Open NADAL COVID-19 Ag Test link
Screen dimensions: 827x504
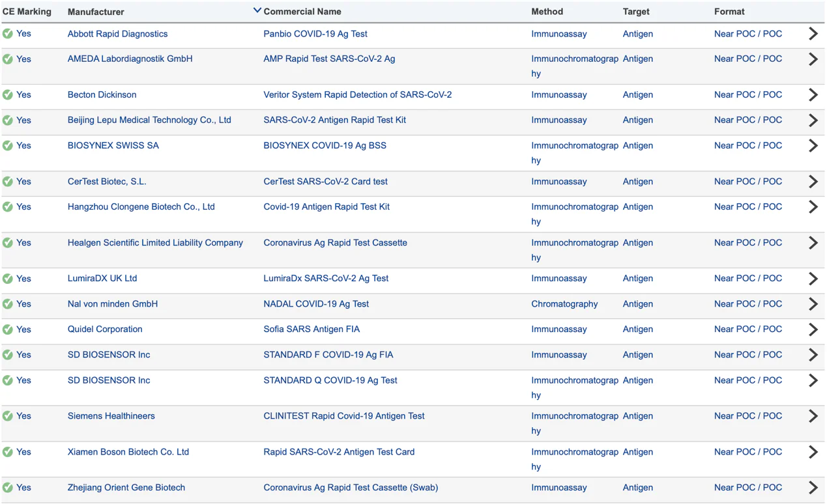(316, 303)
